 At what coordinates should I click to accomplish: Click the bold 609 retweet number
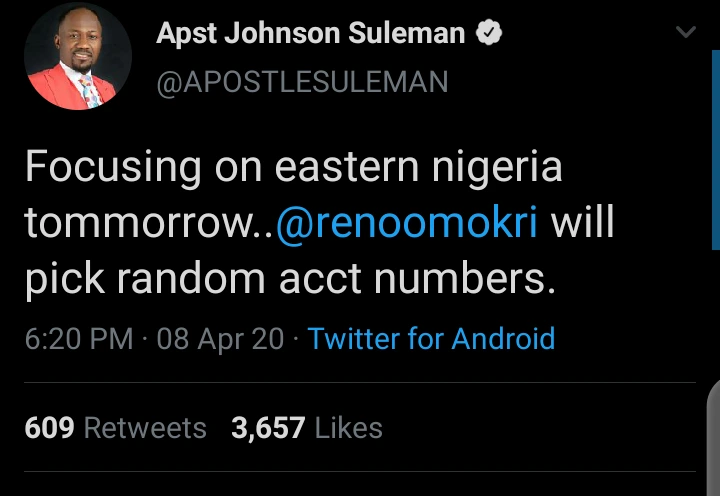click(49, 428)
